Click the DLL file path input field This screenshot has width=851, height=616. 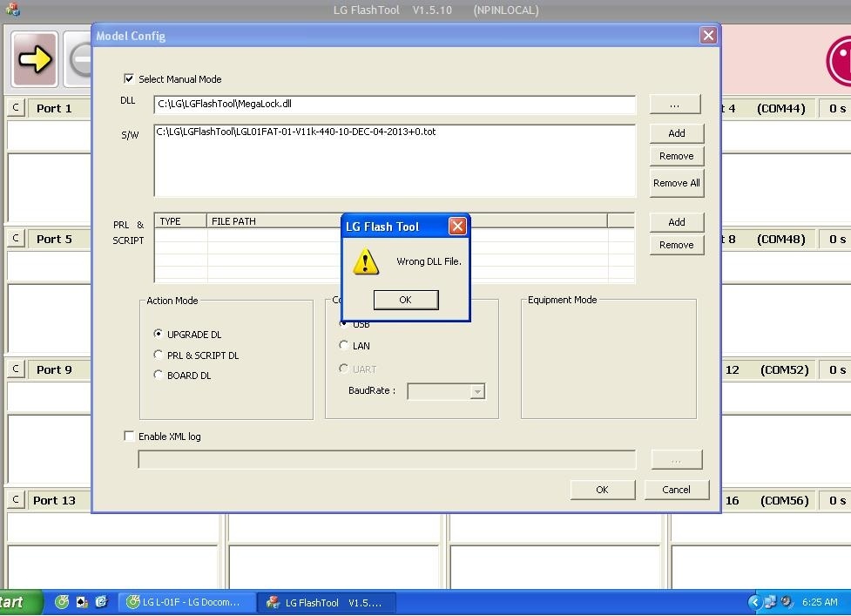[x=395, y=104]
